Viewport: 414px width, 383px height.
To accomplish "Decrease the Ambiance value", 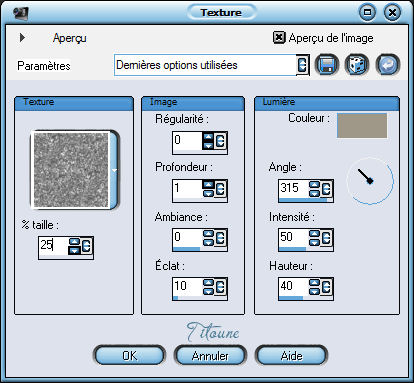I will [x=209, y=242].
